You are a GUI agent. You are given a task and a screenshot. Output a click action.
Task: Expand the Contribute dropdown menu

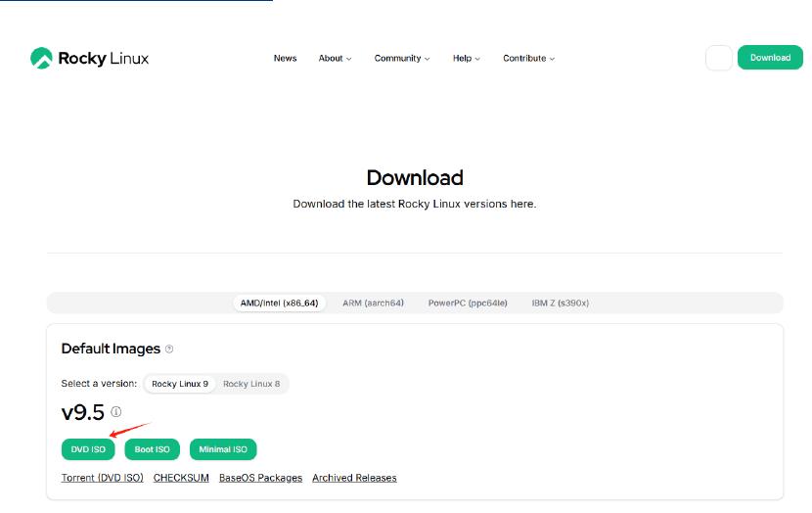pos(528,58)
